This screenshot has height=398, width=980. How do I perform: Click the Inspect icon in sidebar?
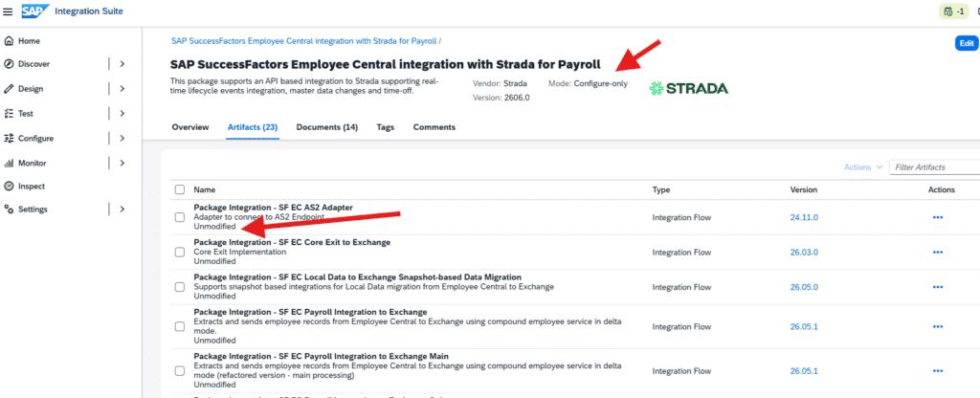pos(9,187)
